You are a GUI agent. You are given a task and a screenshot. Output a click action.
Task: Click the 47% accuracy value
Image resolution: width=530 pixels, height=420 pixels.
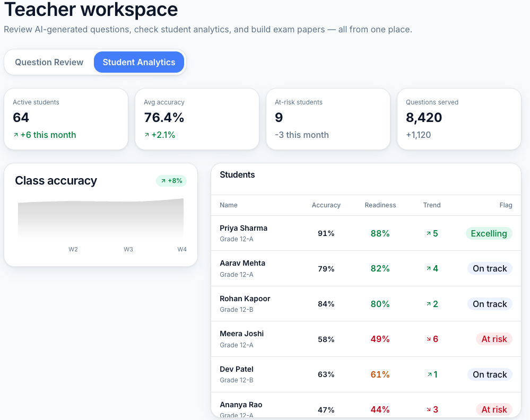[x=326, y=410]
